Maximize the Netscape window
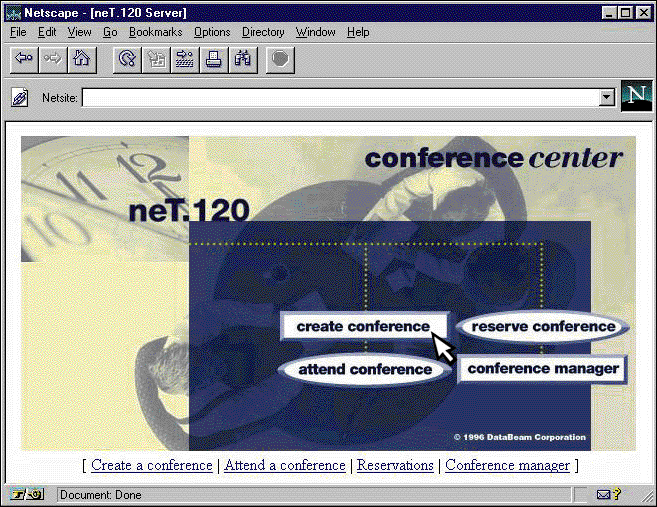 pyautogui.click(x=625, y=13)
